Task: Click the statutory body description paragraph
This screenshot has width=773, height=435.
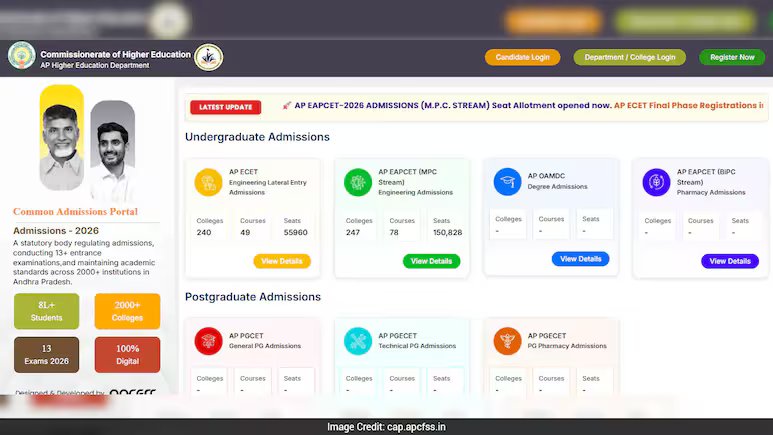Action: [x=84, y=262]
